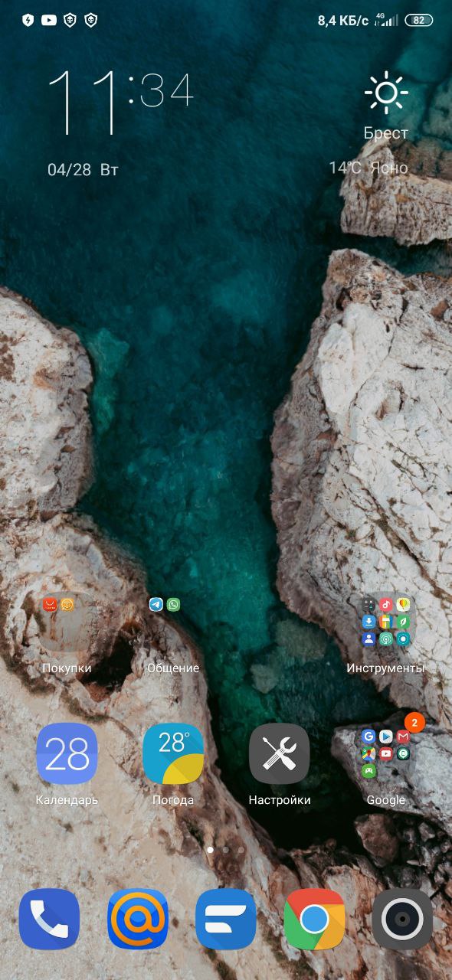
Task: Tap the Брест city label
Action: click(386, 133)
